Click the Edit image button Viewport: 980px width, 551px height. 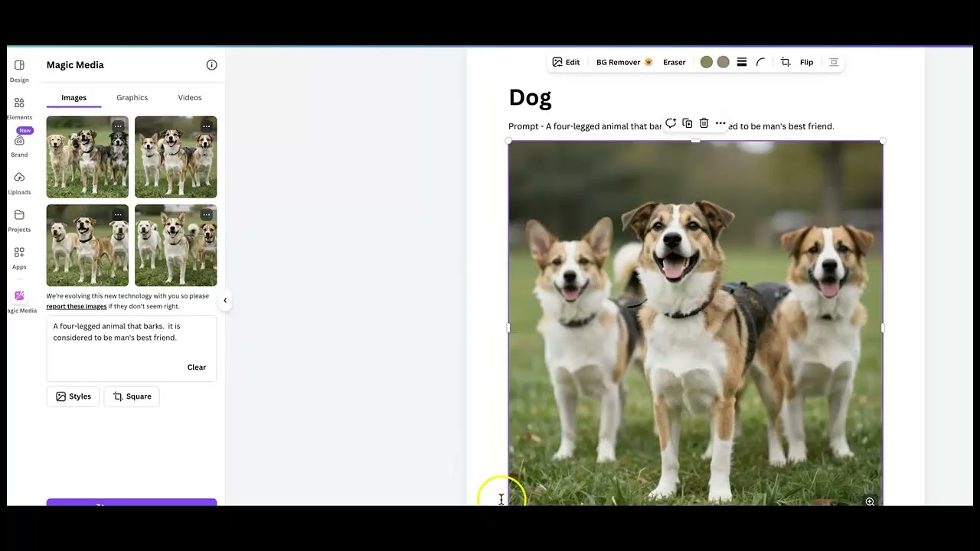point(566,62)
